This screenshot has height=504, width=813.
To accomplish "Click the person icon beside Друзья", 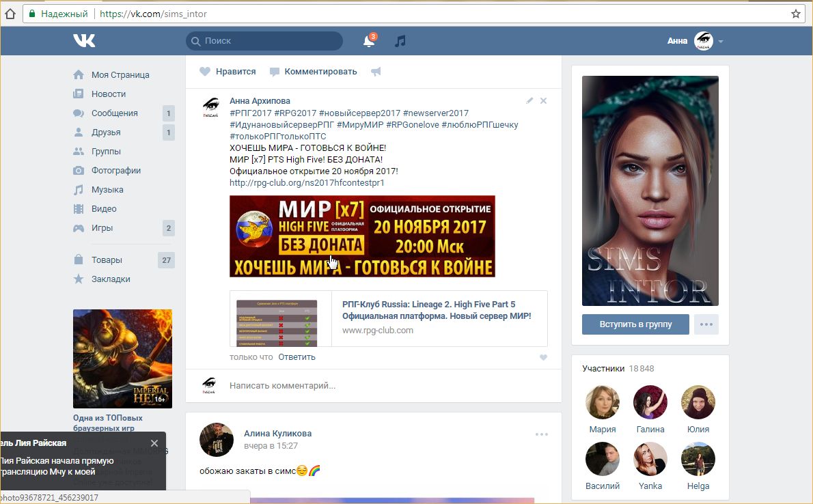I will coord(79,132).
